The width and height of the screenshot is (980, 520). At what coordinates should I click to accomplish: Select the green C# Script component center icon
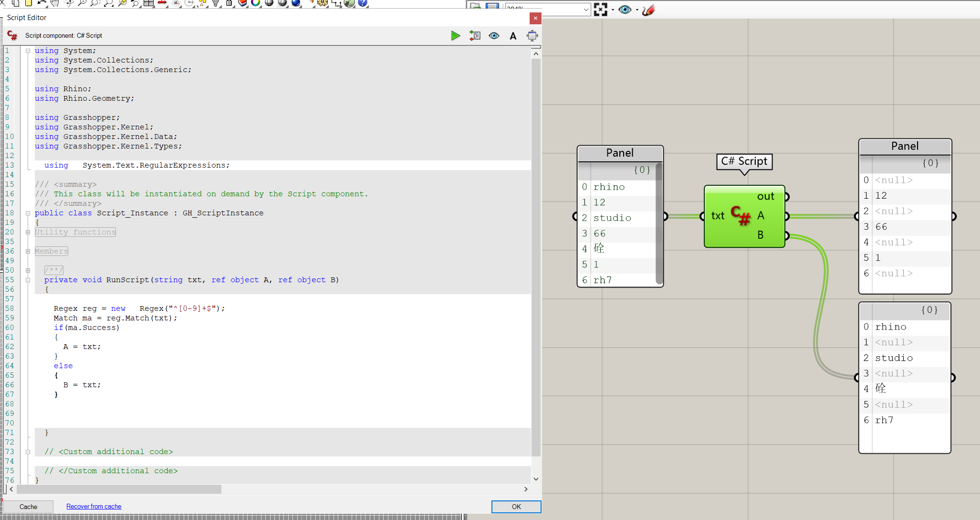point(740,216)
